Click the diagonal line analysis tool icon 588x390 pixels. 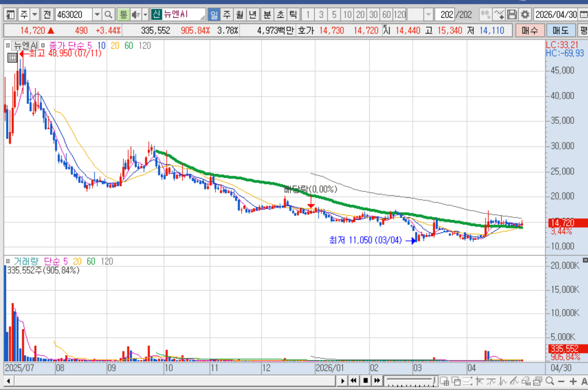[514, 381]
